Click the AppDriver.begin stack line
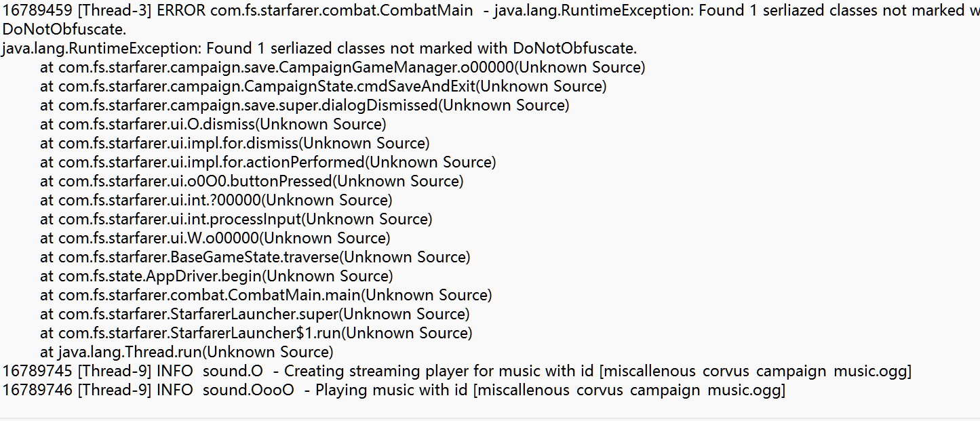This screenshot has height=421, width=980. pos(216,277)
